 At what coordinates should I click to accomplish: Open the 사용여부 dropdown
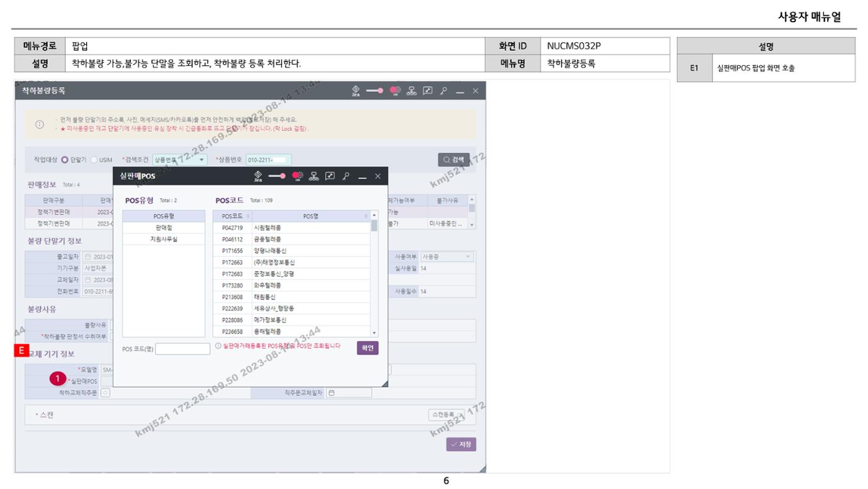click(446, 256)
